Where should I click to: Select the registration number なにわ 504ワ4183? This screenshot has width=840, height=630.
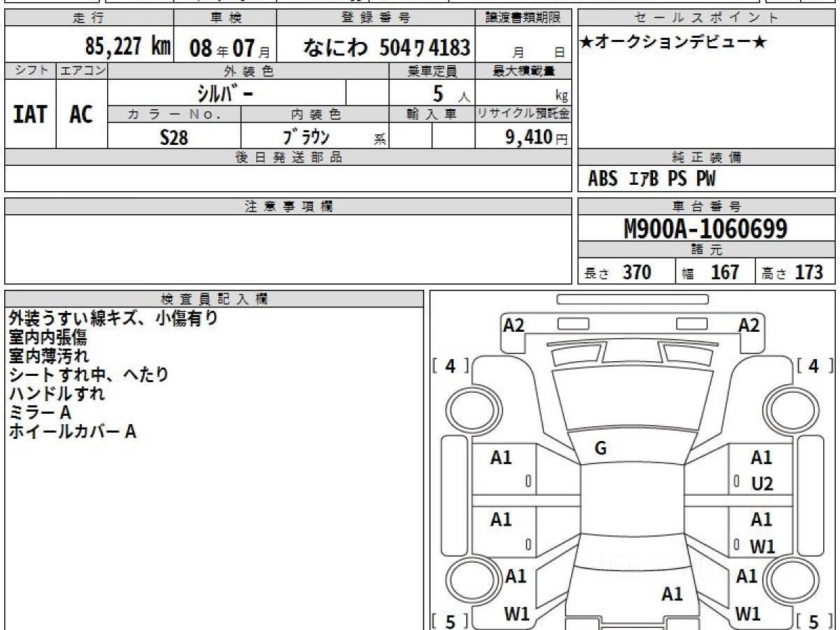coord(386,47)
